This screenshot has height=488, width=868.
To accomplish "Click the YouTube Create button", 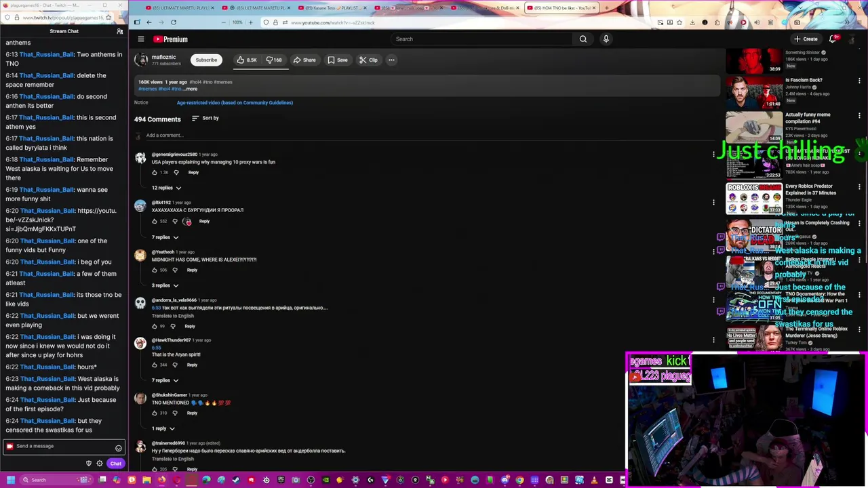I will pyautogui.click(x=806, y=39).
